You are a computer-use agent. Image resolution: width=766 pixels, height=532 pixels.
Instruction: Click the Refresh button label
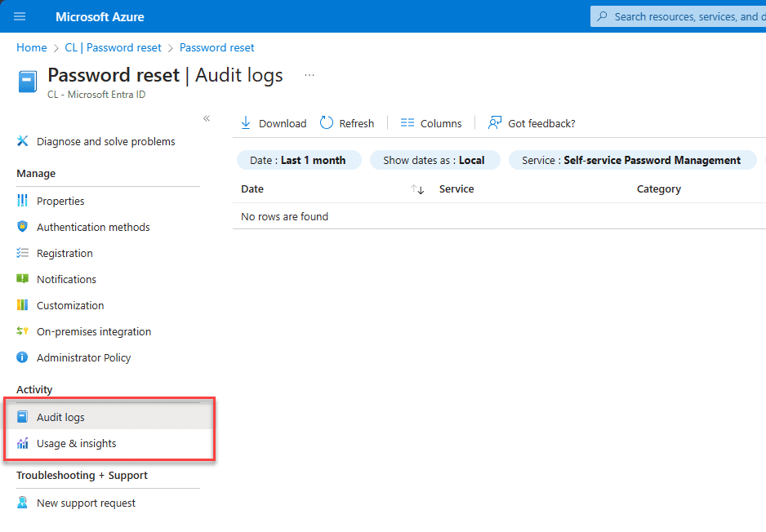(357, 124)
